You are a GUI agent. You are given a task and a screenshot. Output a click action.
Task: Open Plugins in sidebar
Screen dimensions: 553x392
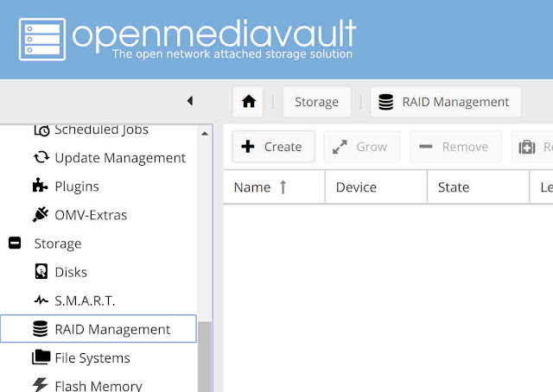pos(99,187)
